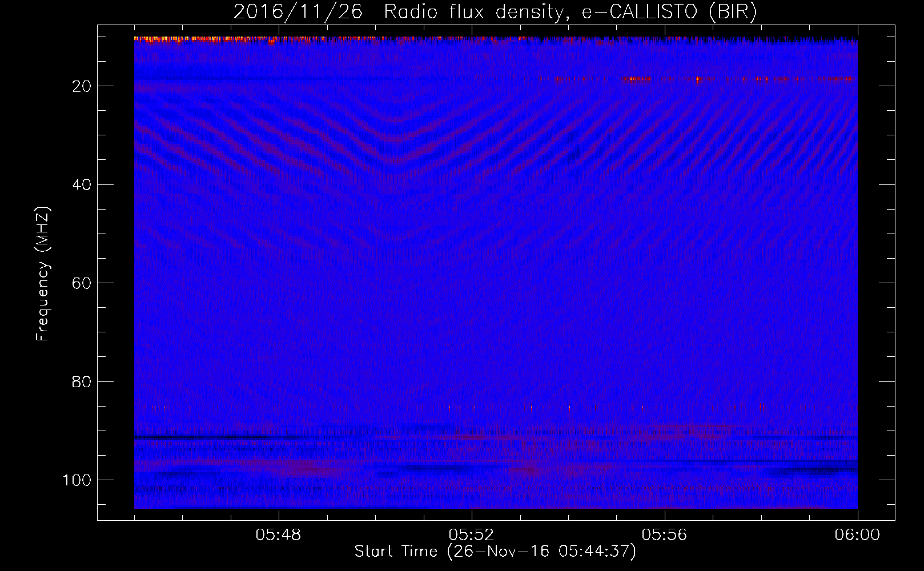This screenshot has height=571, width=924.
Task: Click the frequency tick label "60"
Action: [82, 284]
